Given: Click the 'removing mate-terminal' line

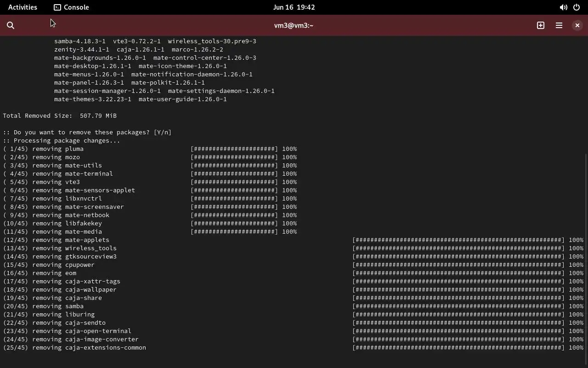Looking at the screenshot, I should point(150,174).
